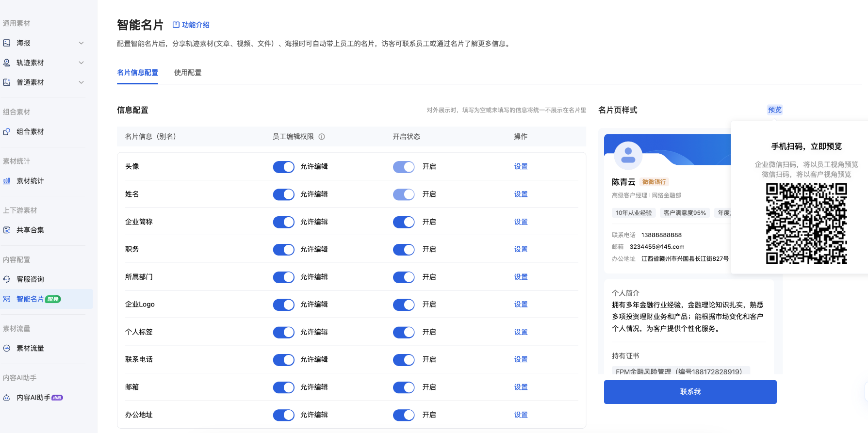868x433 pixels.
Task: Click the 客服咨询 headset icon
Action: click(x=7, y=279)
